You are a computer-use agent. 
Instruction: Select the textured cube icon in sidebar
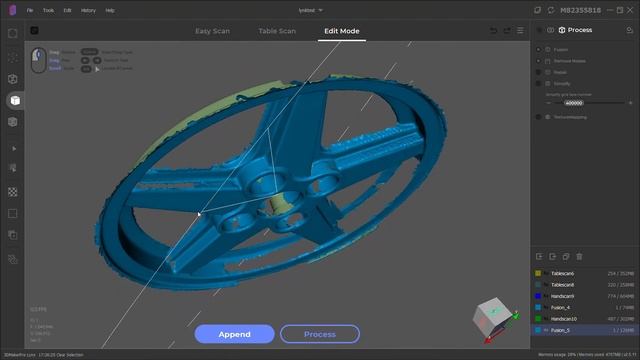coord(13,122)
